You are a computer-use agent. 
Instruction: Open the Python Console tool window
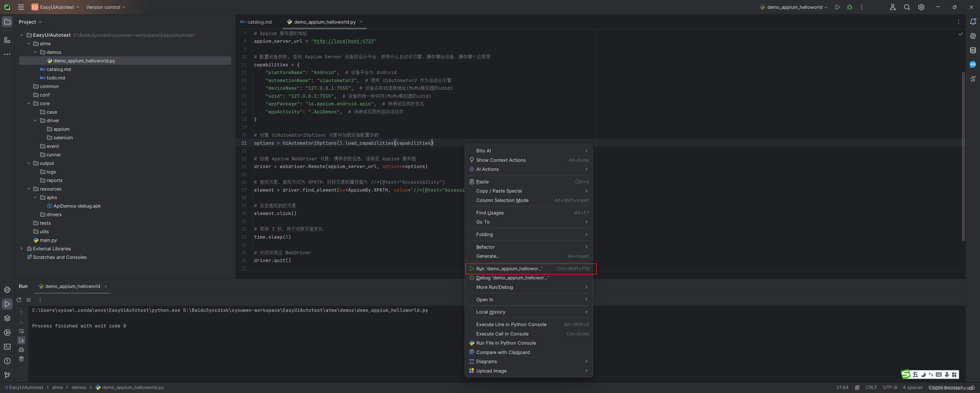pyautogui.click(x=7, y=290)
